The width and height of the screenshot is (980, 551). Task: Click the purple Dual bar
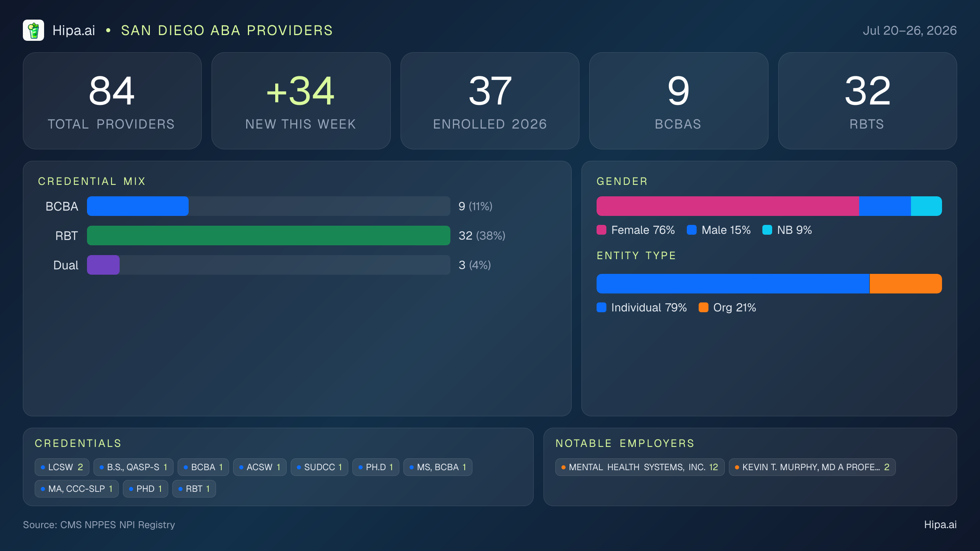click(103, 265)
